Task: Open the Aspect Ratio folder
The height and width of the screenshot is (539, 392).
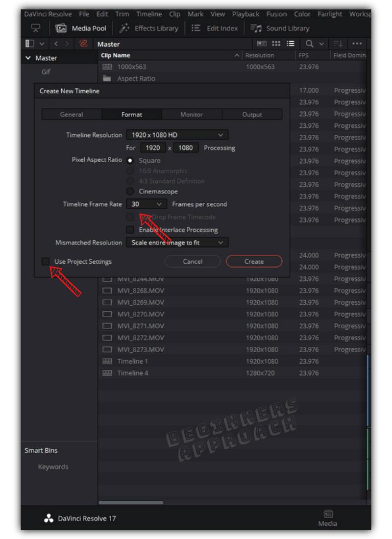Action: coord(129,78)
